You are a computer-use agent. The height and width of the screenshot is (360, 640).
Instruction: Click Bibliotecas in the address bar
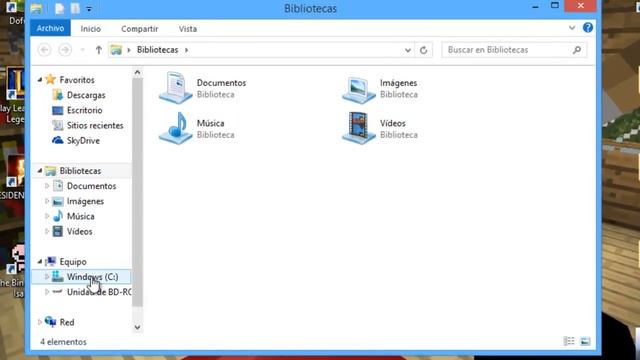[x=158, y=50]
